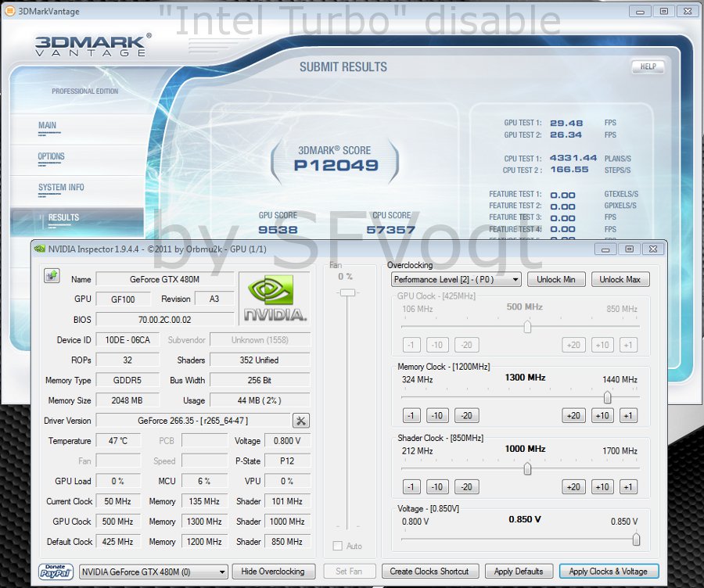Click the Revision value A3
This screenshot has width=704, height=588.
coord(214,299)
